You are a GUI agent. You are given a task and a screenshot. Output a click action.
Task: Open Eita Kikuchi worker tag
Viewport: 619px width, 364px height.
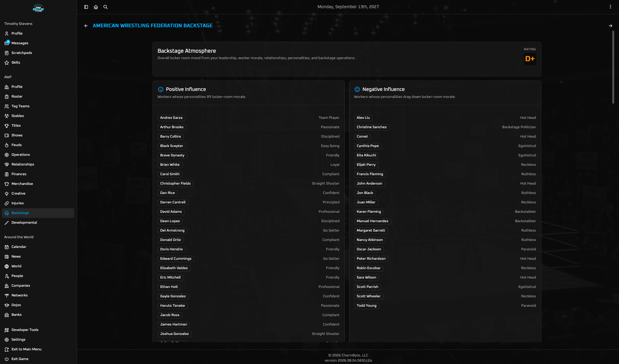point(366,155)
